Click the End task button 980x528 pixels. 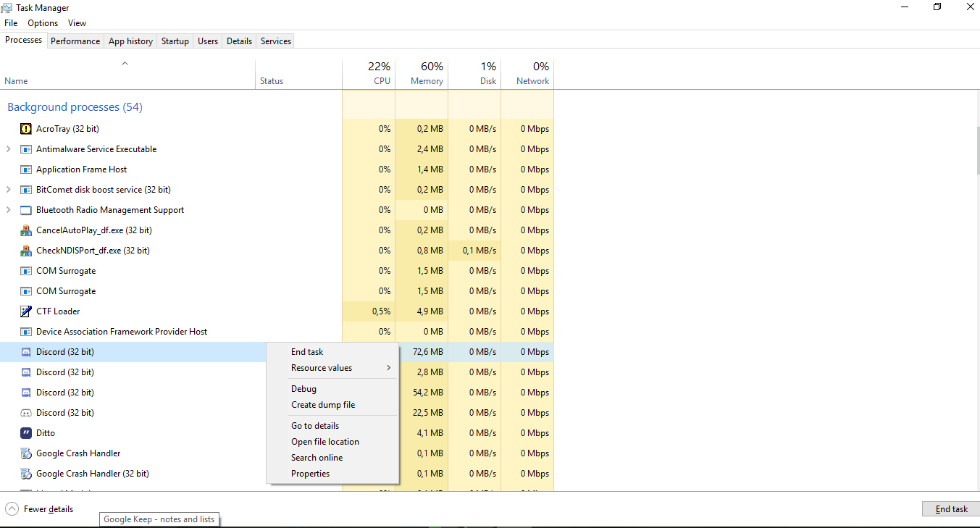point(950,508)
